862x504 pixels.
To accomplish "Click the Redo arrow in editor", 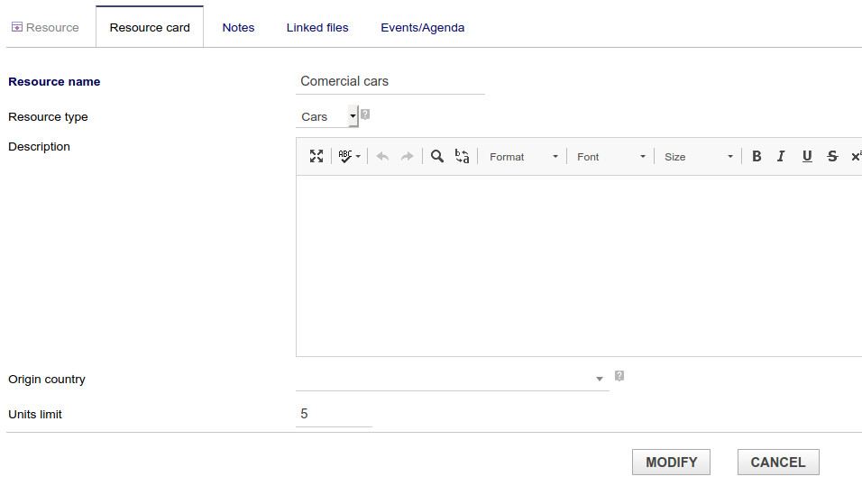I will click(x=407, y=156).
